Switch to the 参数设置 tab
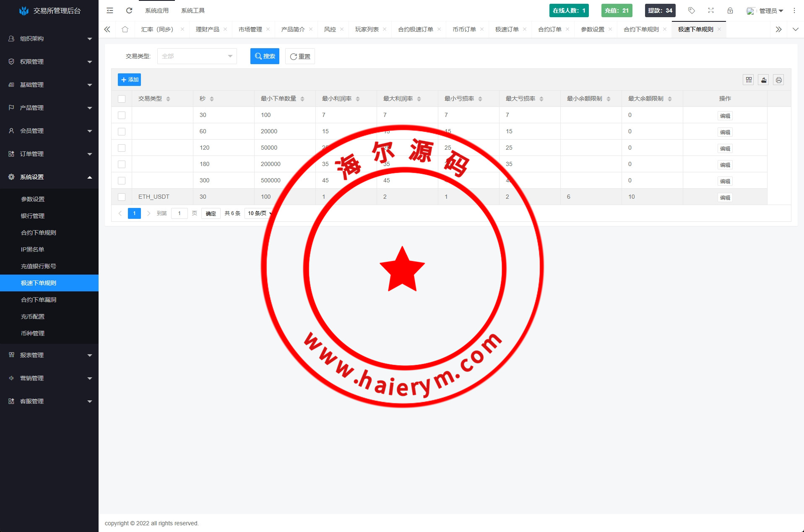Image resolution: width=804 pixels, height=532 pixels. [x=592, y=29]
